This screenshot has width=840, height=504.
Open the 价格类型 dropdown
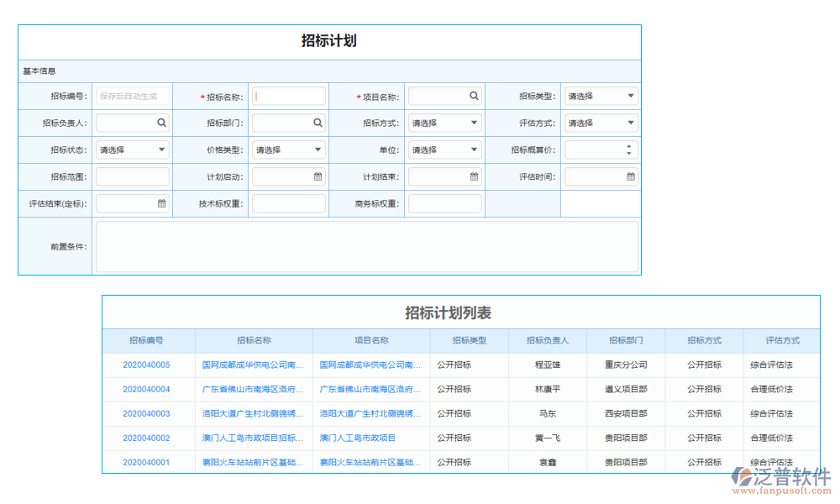(x=317, y=150)
